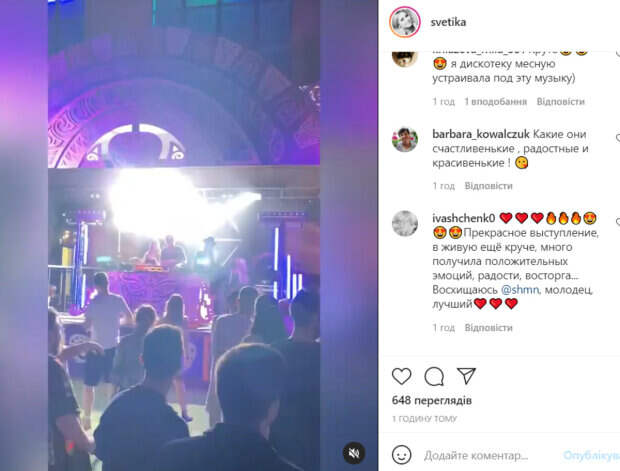Open the barbara_kowalczuk commenter avatar

pyautogui.click(x=405, y=139)
